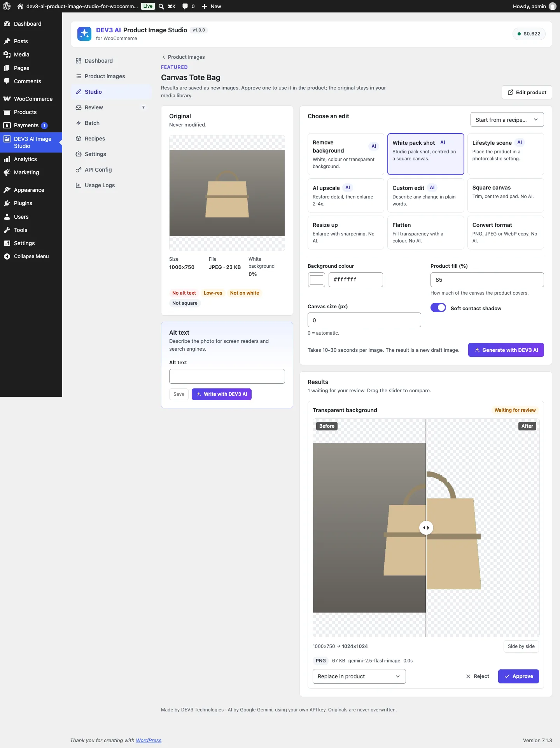Click the Edit product button
The image size is (560, 748).
[527, 92]
